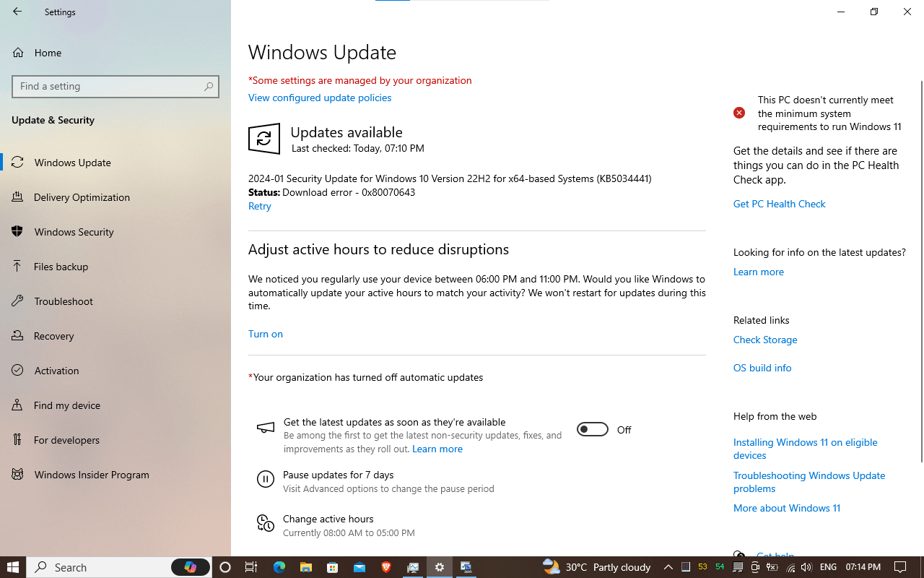
Task: Retry the failed KB5034441 update
Action: (260, 206)
